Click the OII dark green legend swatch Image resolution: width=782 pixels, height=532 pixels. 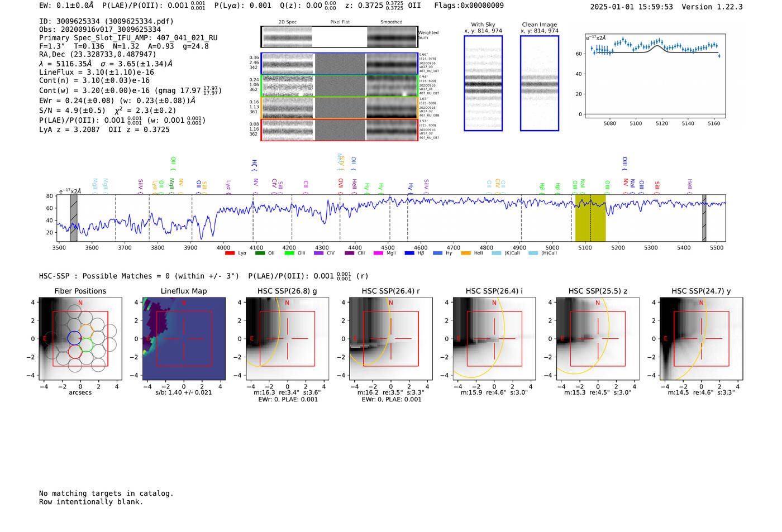[260, 253]
